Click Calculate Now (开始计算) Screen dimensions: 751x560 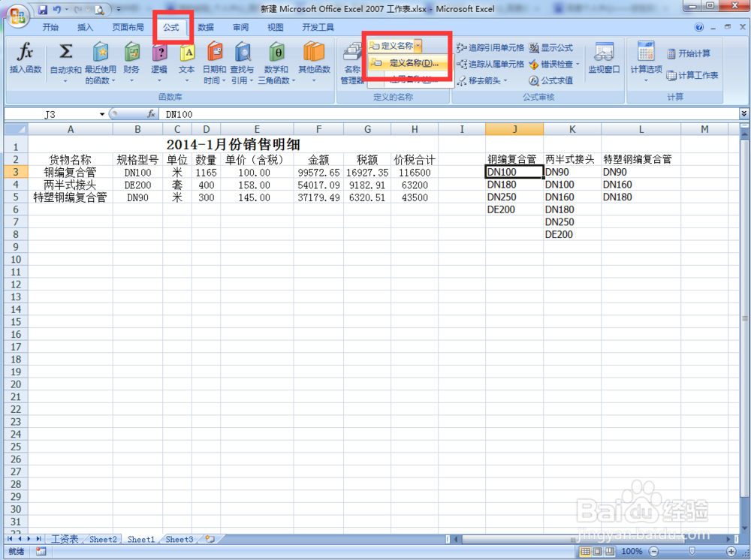point(689,53)
